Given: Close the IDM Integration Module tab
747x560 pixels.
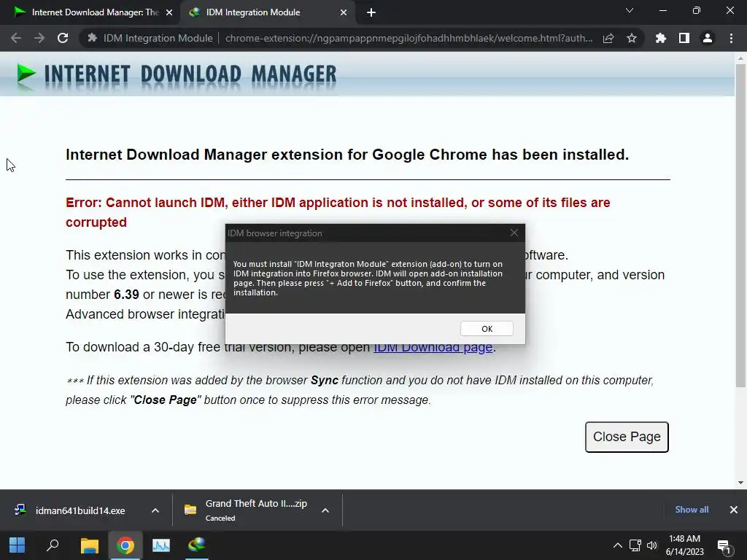Looking at the screenshot, I should [x=344, y=13].
